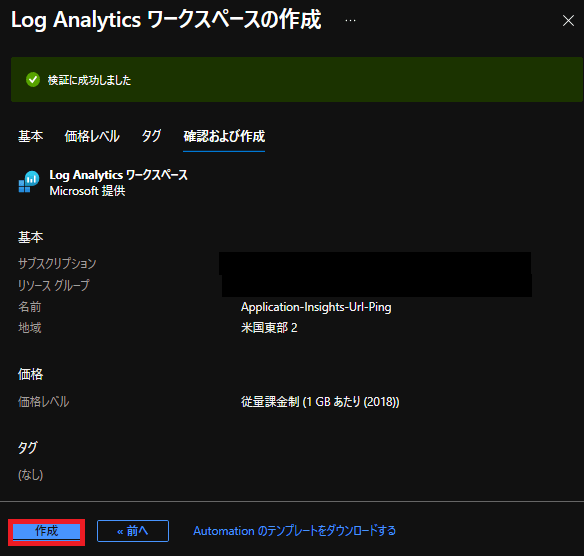This screenshot has height=556, width=584.
Task: Open the 価格レベル tab
Action: tap(92, 136)
